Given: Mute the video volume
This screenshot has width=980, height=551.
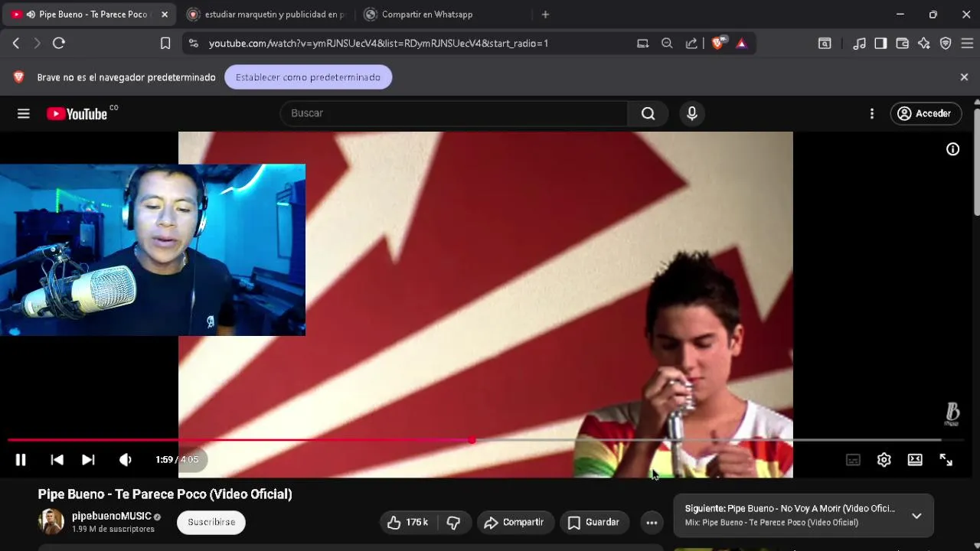Looking at the screenshot, I should coord(126,459).
